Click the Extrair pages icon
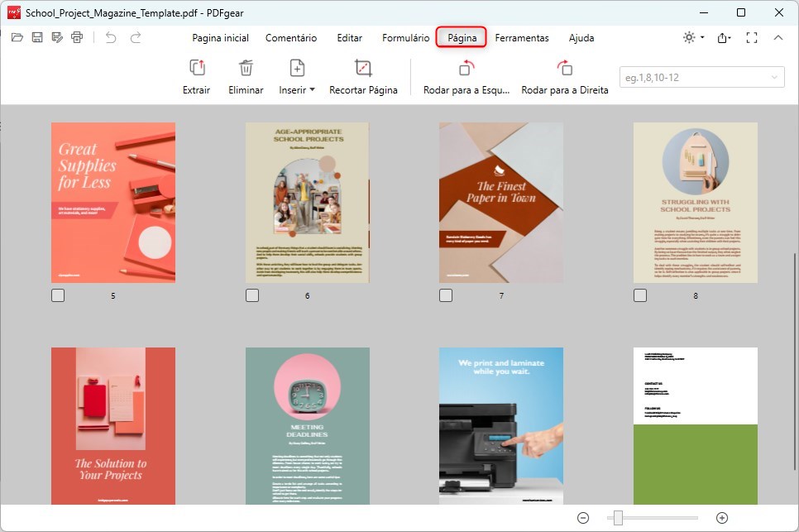Screen dimensions: 799x532 coord(196,69)
